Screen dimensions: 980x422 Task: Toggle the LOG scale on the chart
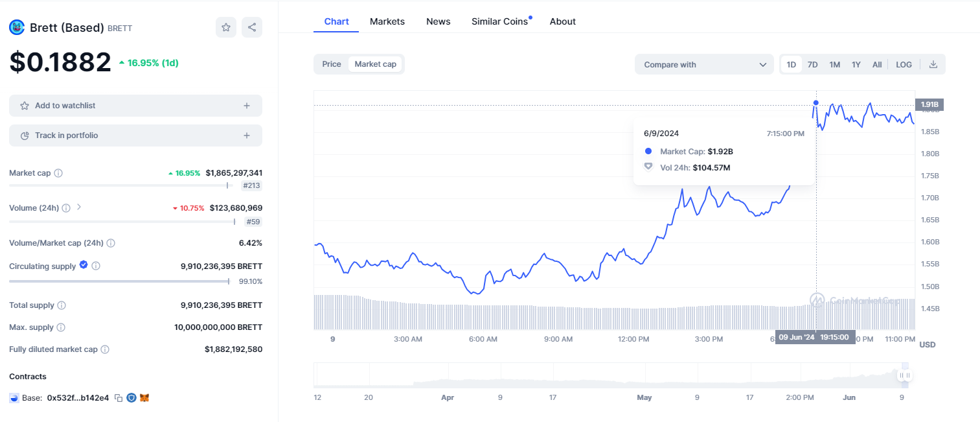point(904,64)
